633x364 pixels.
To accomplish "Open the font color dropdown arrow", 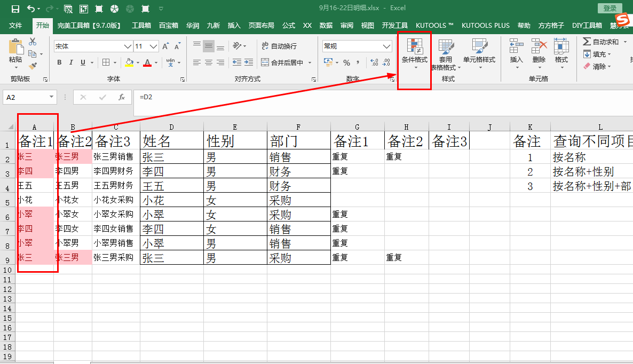I will click(x=156, y=63).
